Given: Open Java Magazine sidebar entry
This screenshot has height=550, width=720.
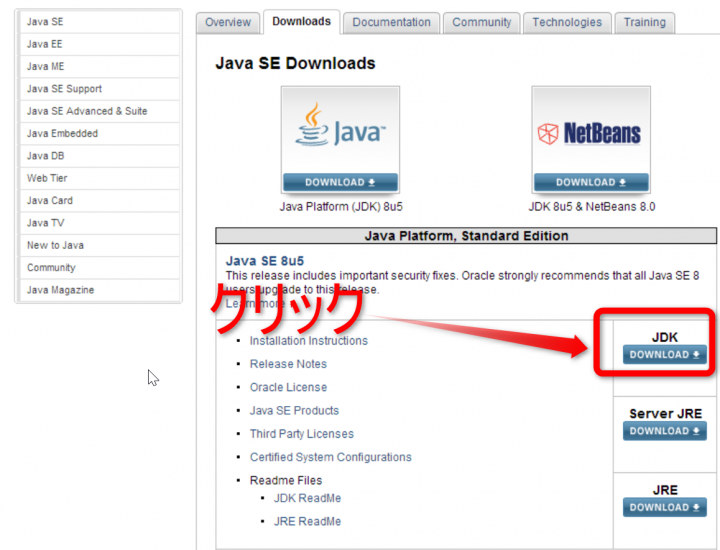Looking at the screenshot, I should click(99, 290).
